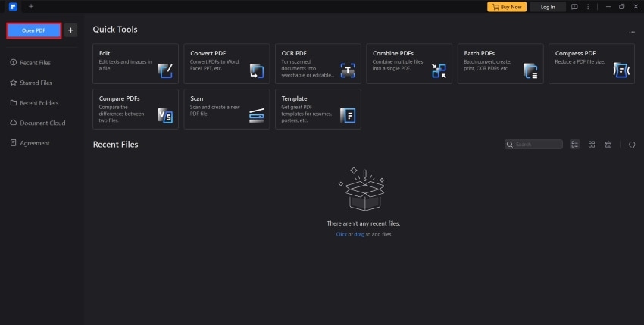
Task: Click the search magnifier icon
Action: tap(510, 145)
